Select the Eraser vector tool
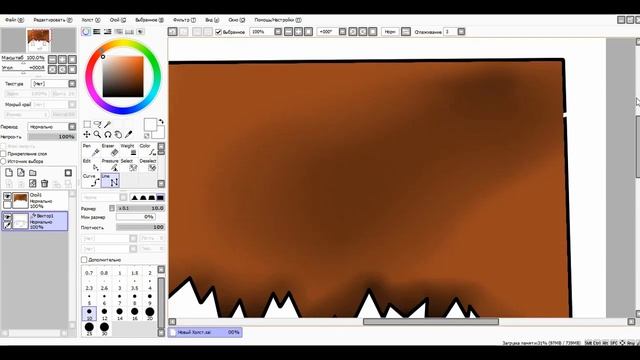Image resolution: width=640 pixels, height=360 pixels. coord(109,150)
